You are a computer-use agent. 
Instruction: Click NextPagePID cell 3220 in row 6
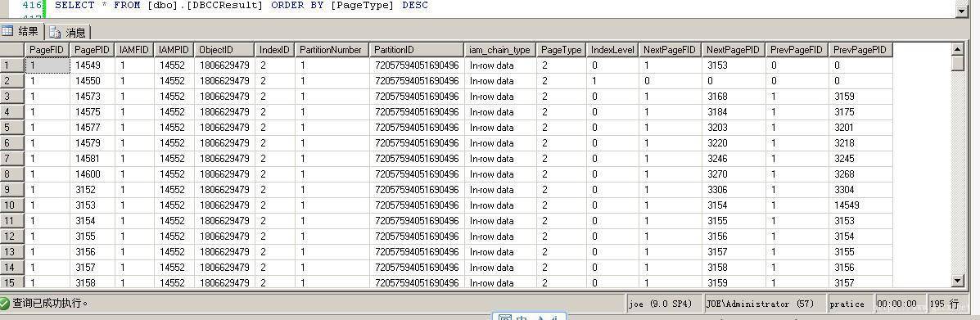[x=734, y=143]
